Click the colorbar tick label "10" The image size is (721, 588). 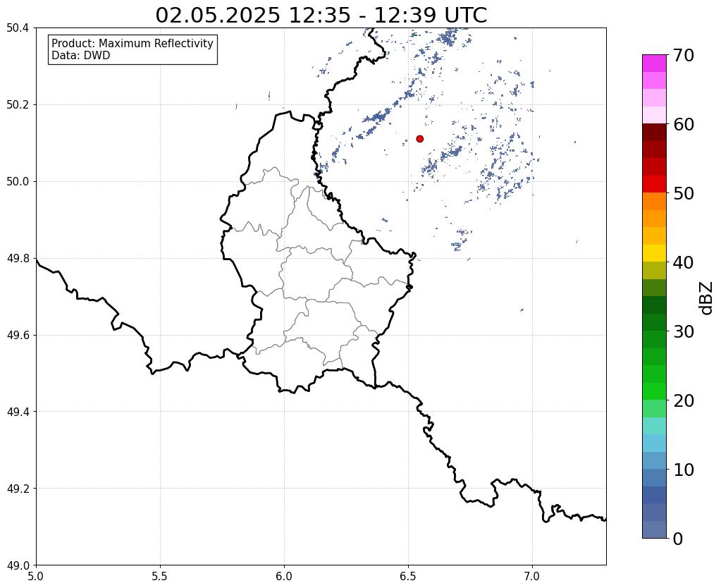coord(684,470)
